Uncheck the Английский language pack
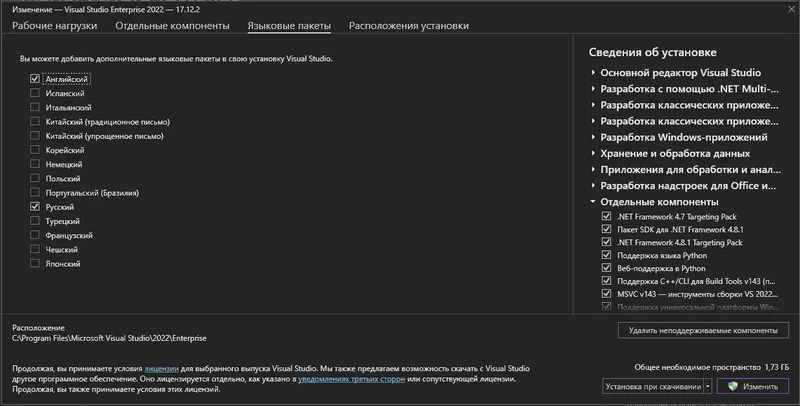800x406 pixels. click(36, 78)
